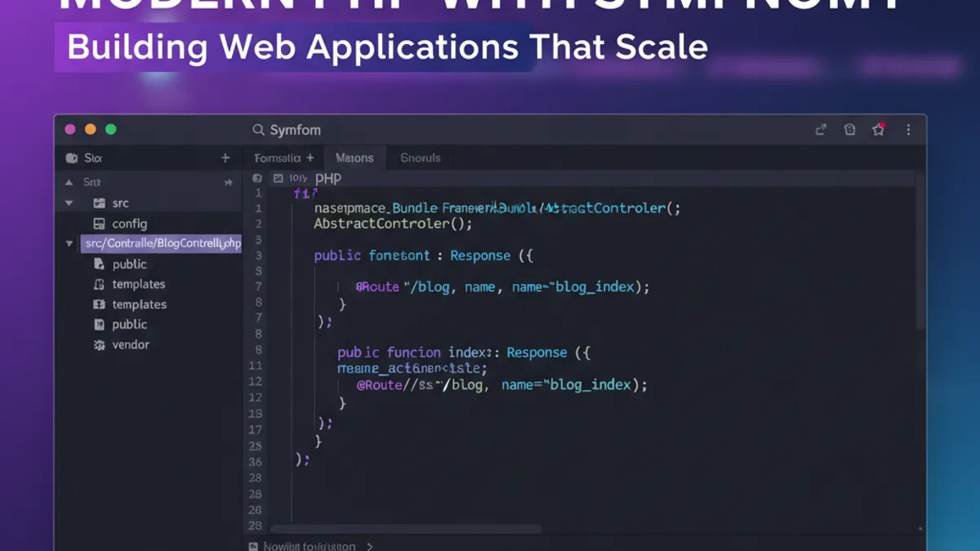Click the project icon beside the Sior label

pyautogui.click(x=71, y=157)
